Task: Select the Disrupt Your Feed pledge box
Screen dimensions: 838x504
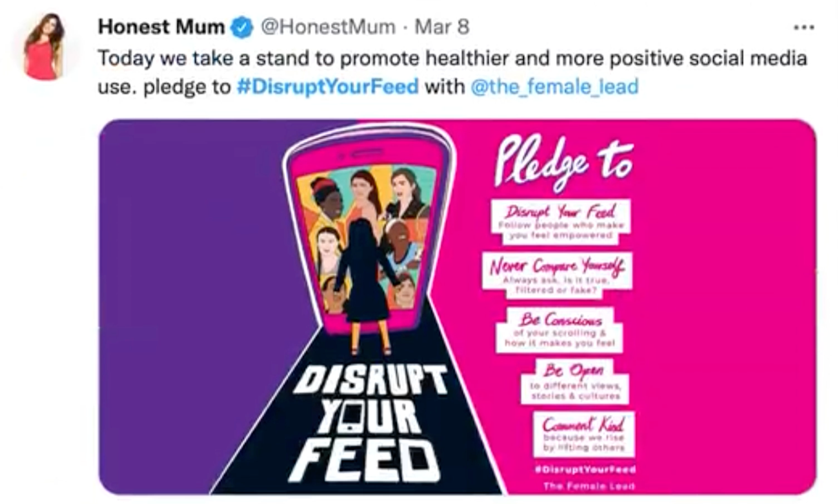Action: 560,221
